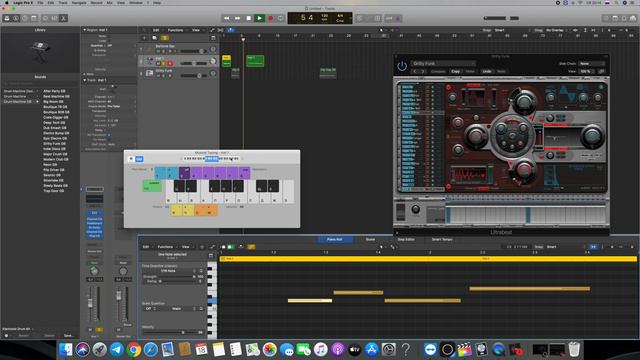Add a new track with plus button
This screenshot has width=640, height=360.
click(x=144, y=38)
